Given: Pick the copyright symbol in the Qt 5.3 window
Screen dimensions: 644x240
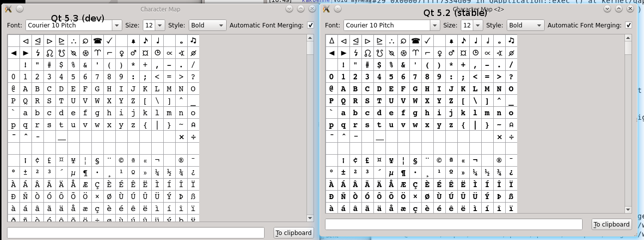Looking at the screenshot, I should 121,161.
